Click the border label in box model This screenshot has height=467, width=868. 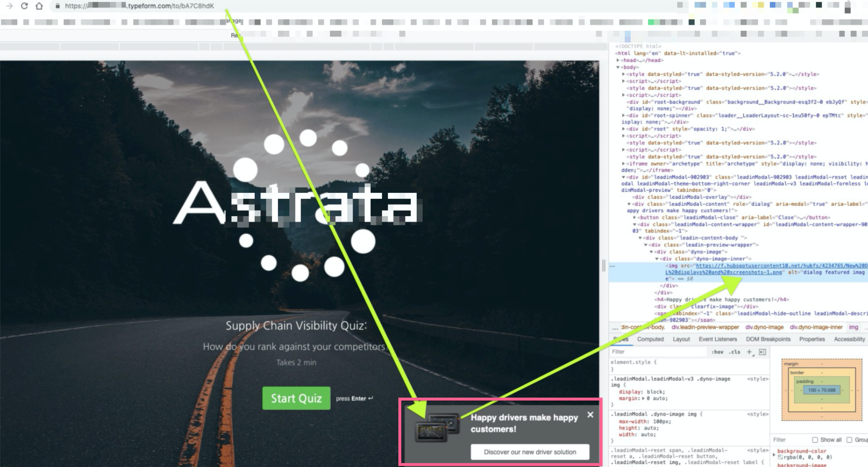pyautogui.click(x=797, y=373)
